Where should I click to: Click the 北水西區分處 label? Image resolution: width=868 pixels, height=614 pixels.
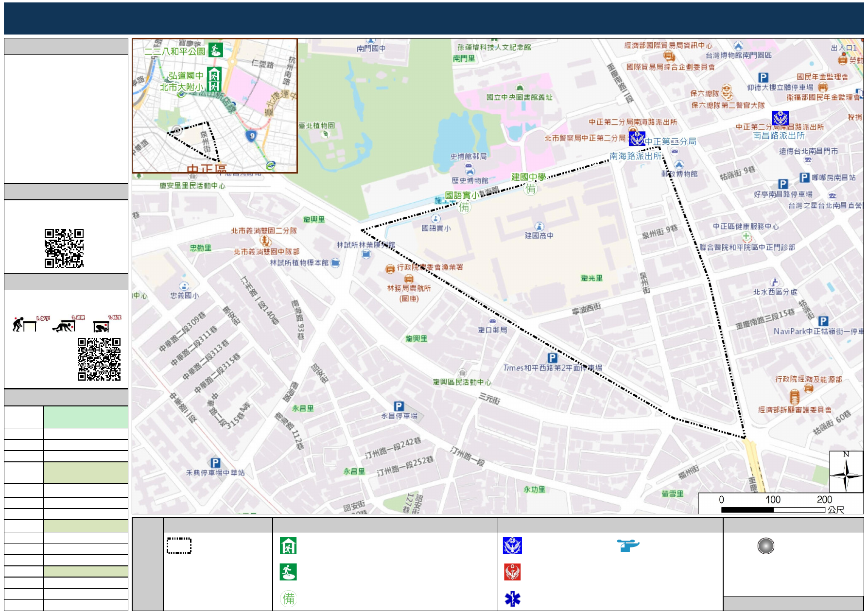point(775,292)
